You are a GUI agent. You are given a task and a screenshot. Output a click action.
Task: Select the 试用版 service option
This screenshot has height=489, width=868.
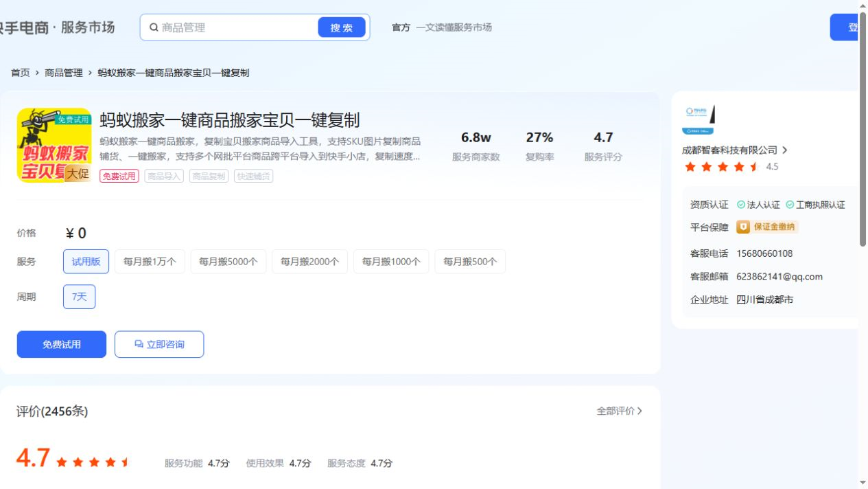tap(86, 262)
